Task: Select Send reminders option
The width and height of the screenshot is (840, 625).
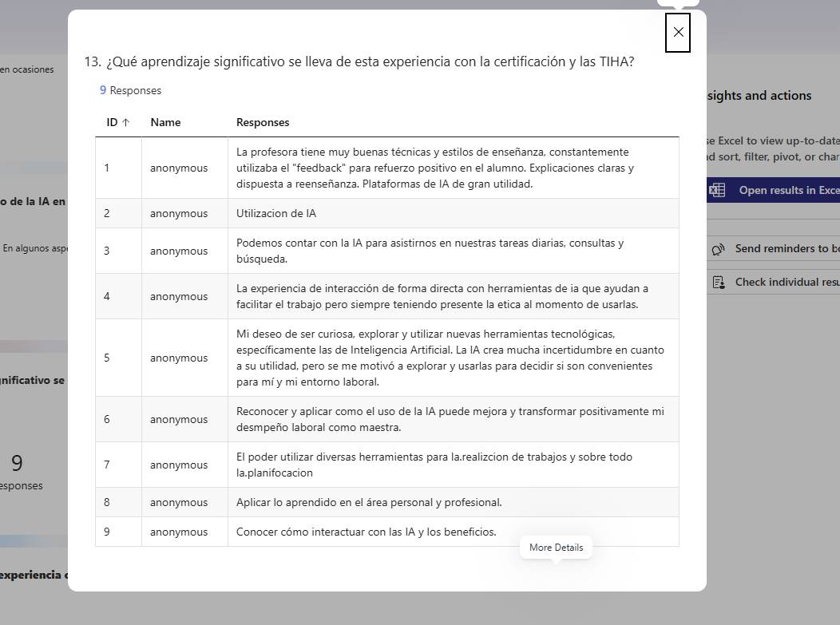Action: [773, 248]
